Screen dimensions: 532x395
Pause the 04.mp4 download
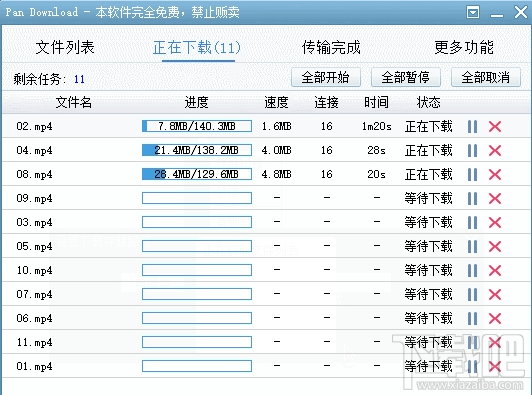pyautogui.click(x=472, y=150)
